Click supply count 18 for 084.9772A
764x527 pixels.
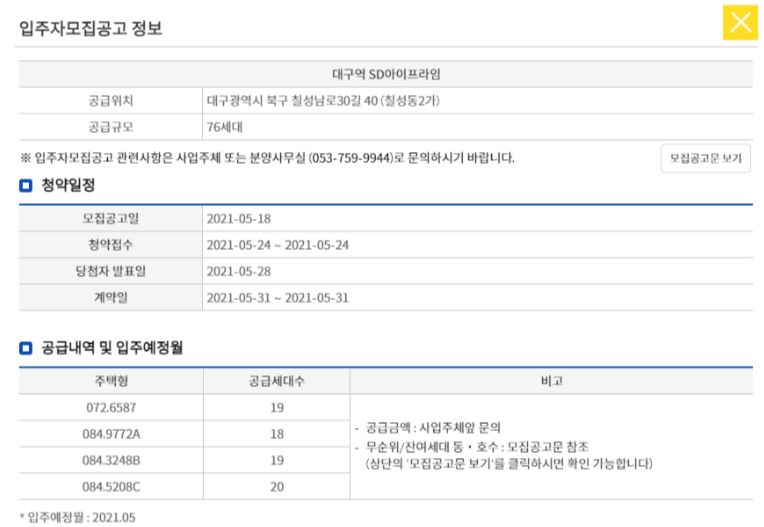point(277,434)
